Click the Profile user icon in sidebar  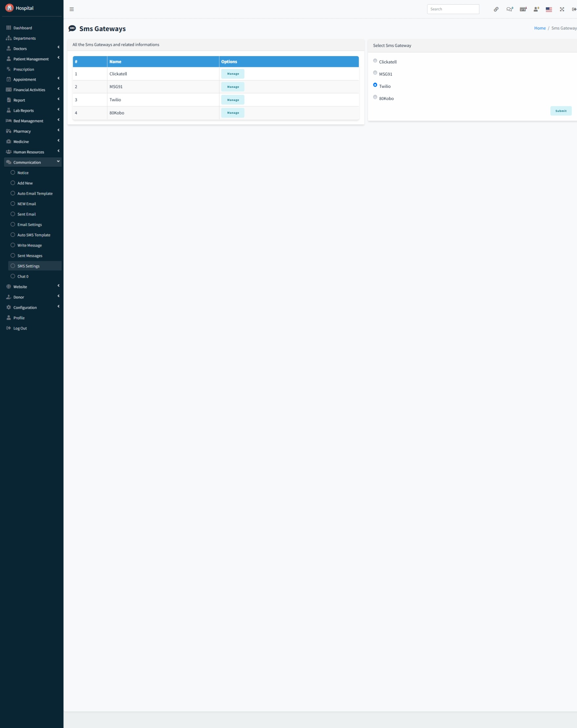[x=9, y=318]
